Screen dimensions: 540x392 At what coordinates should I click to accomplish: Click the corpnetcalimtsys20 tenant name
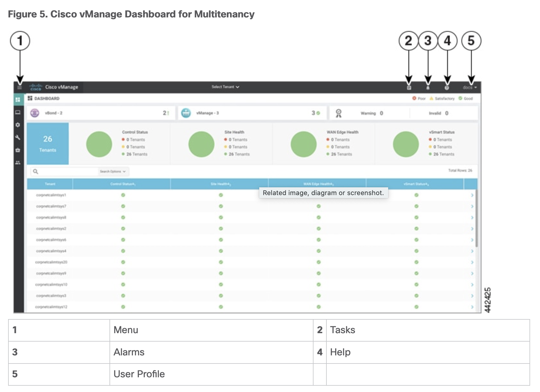51,262
